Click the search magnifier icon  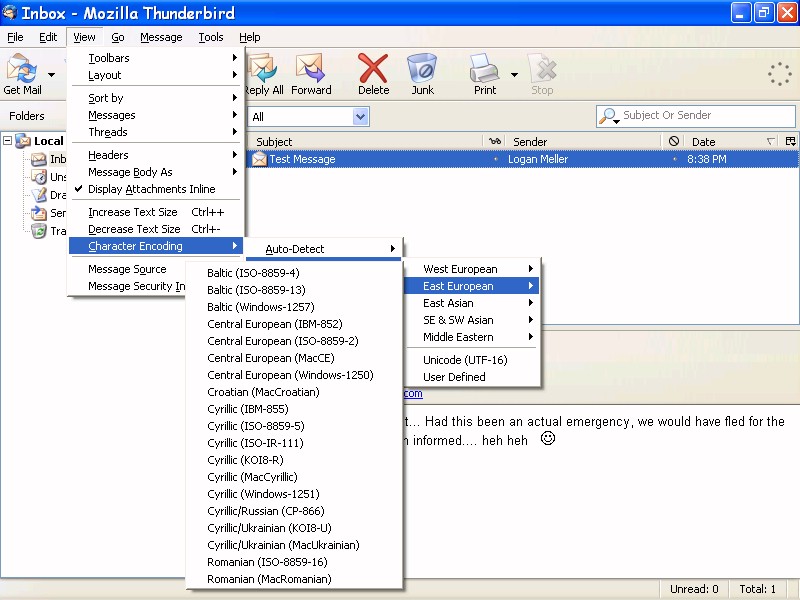pyautogui.click(x=608, y=116)
